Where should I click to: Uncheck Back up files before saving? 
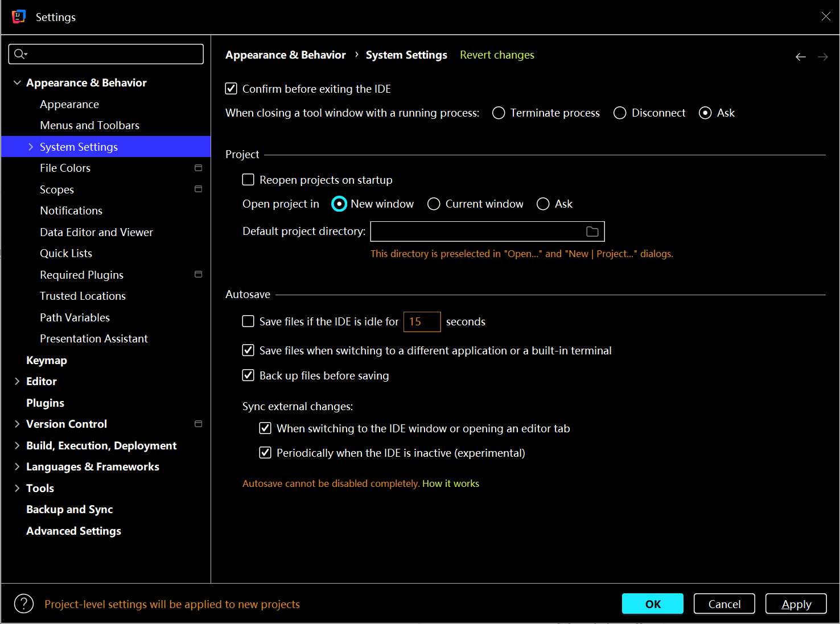click(x=248, y=375)
